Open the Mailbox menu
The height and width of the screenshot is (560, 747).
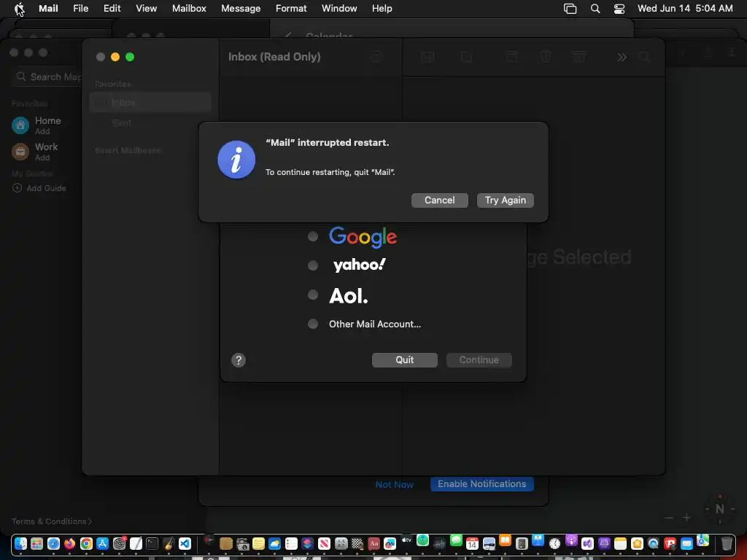click(189, 8)
